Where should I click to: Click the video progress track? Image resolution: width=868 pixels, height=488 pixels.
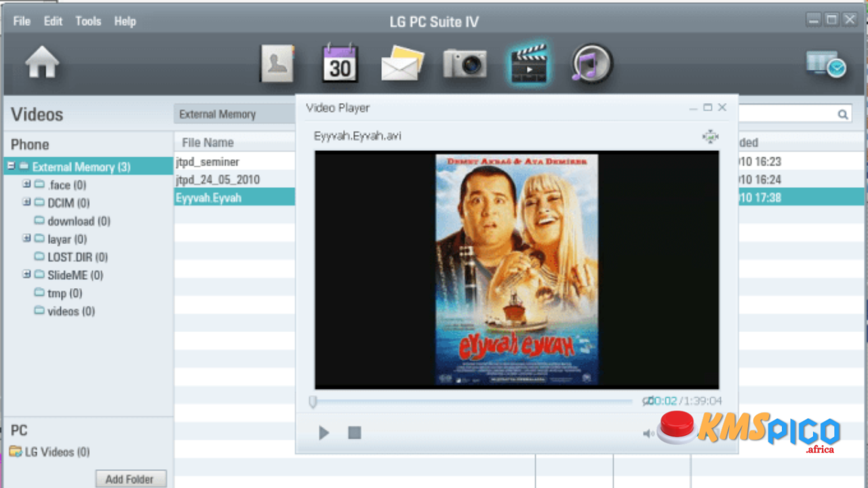point(475,402)
